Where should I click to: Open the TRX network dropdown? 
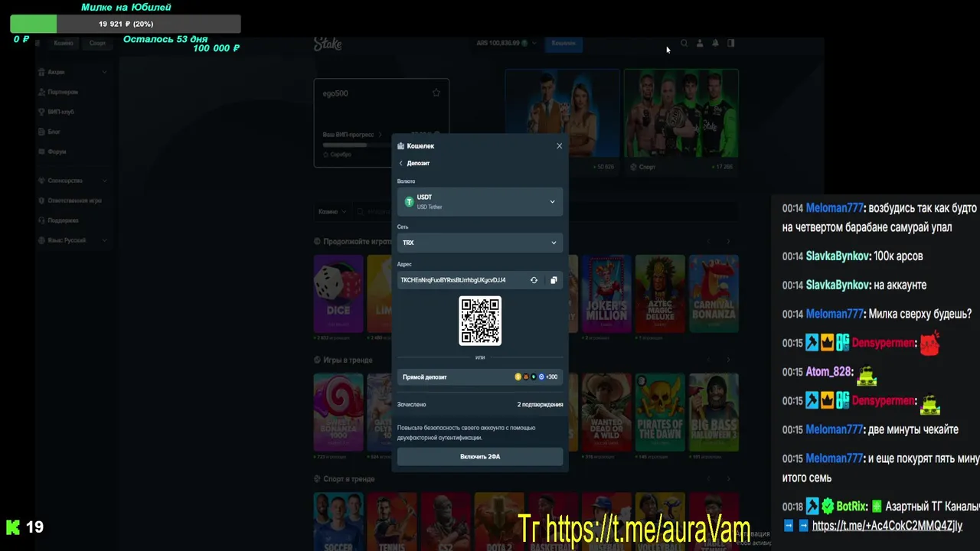[480, 243]
